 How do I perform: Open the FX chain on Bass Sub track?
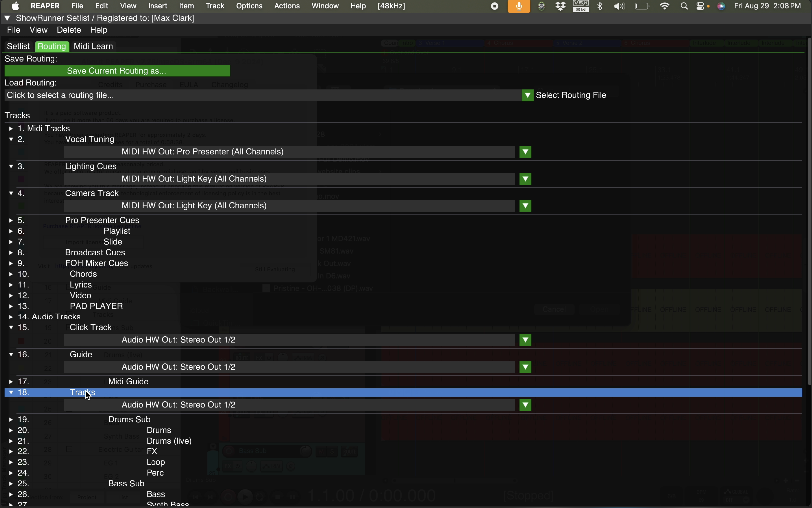228,466
